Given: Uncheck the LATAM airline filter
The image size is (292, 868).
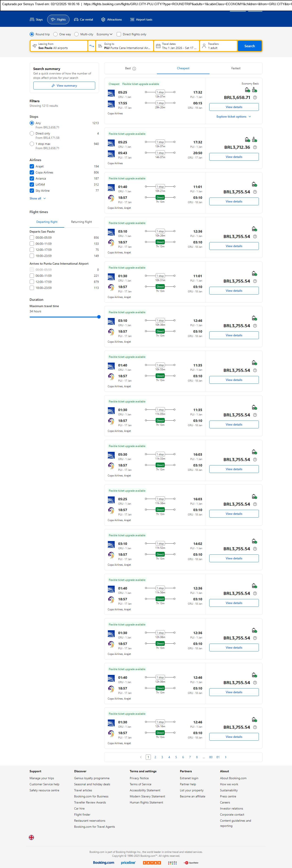Looking at the screenshot, I should 32,185.
